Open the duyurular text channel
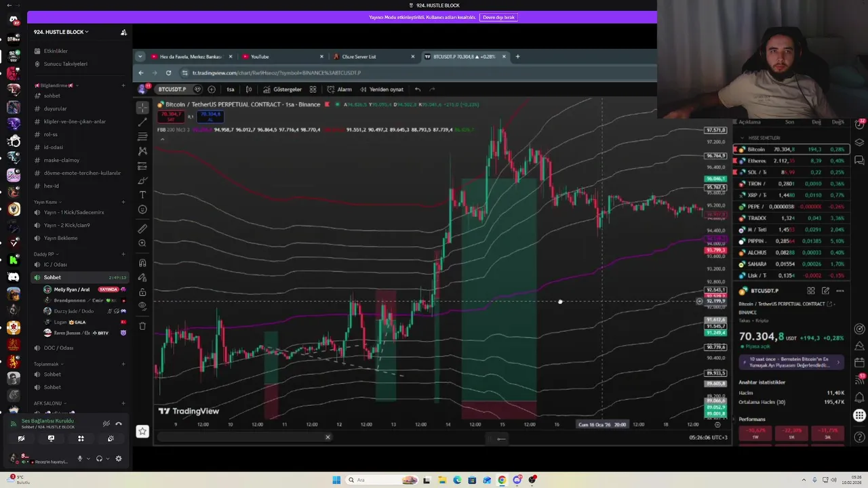868x488 pixels. (79, 108)
